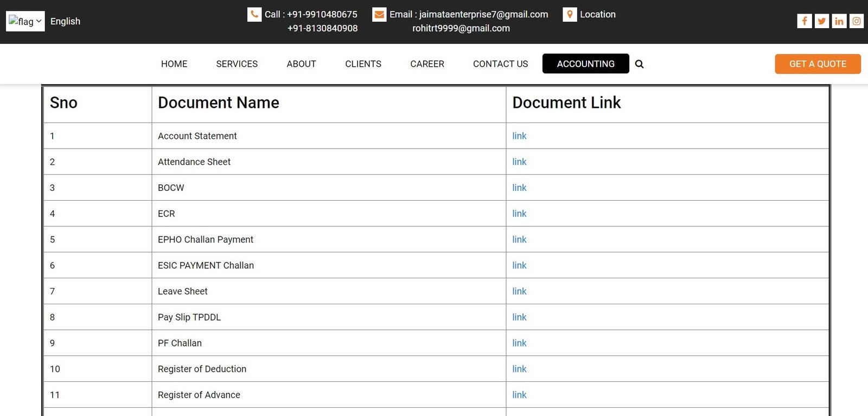Image resolution: width=868 pixels, height=416 pixels.
Task: Open the Account Statement document link
Action: (519, 136)
